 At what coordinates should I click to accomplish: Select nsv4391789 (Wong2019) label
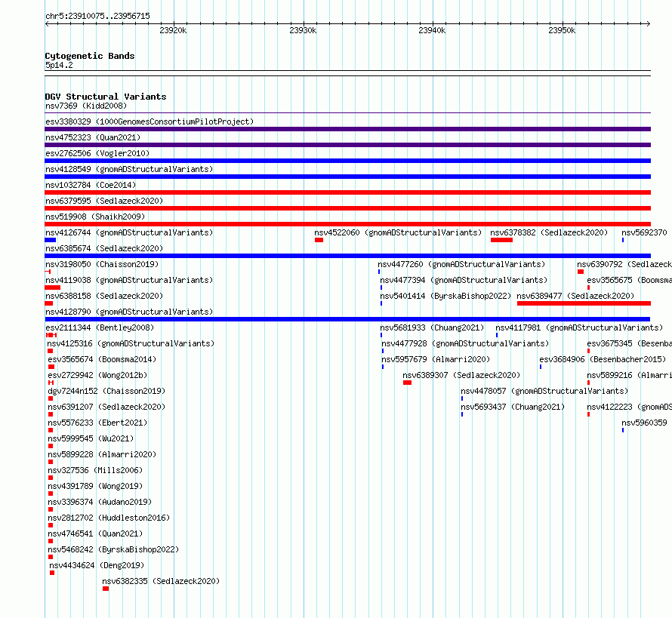pyautogui.click(x=95, y=486)
